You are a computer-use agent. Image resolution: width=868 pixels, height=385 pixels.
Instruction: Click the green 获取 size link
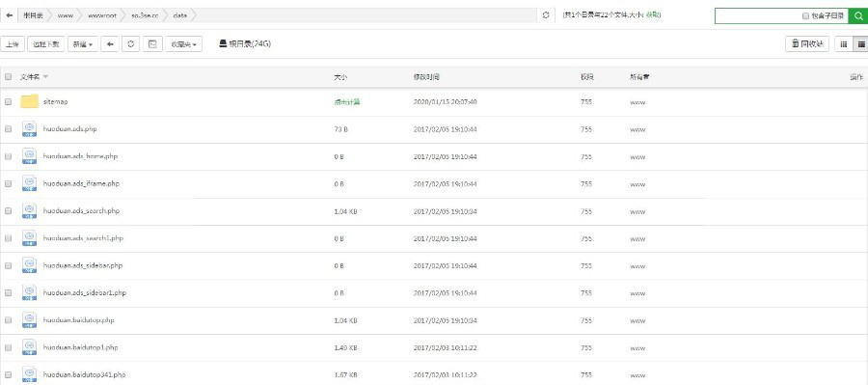click(652, 15)
